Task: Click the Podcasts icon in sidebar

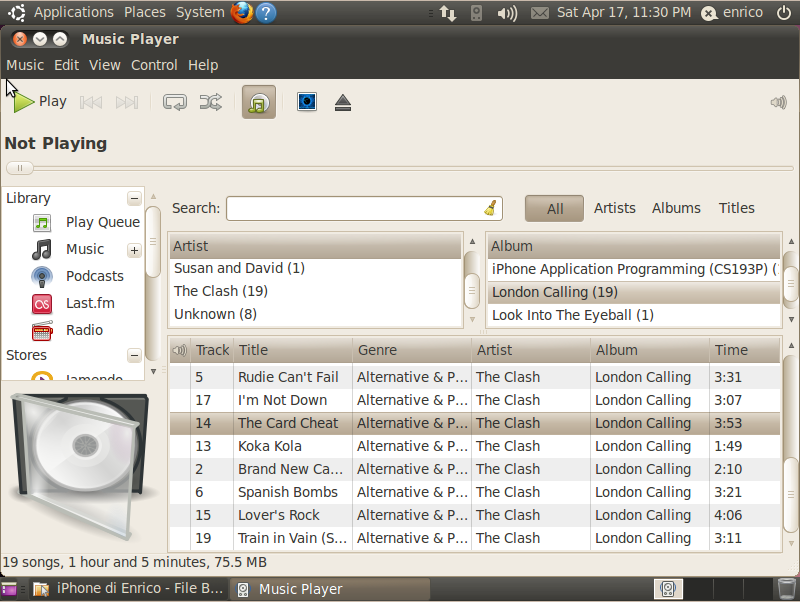Action: click(42, 277)
